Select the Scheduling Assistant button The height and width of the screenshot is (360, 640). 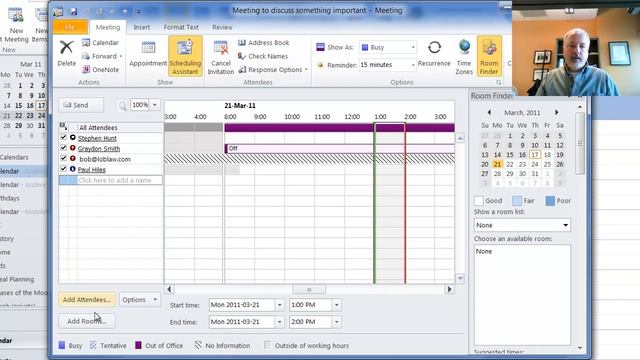pyautogui.click(x=185, y=56)
